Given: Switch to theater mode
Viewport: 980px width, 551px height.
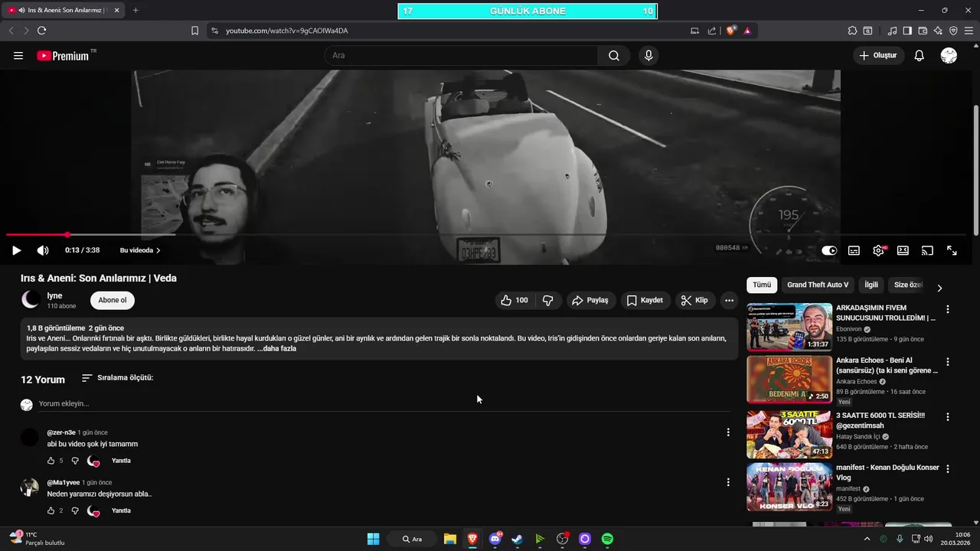Looking at the screenshot, I should [x=903, y=250].
